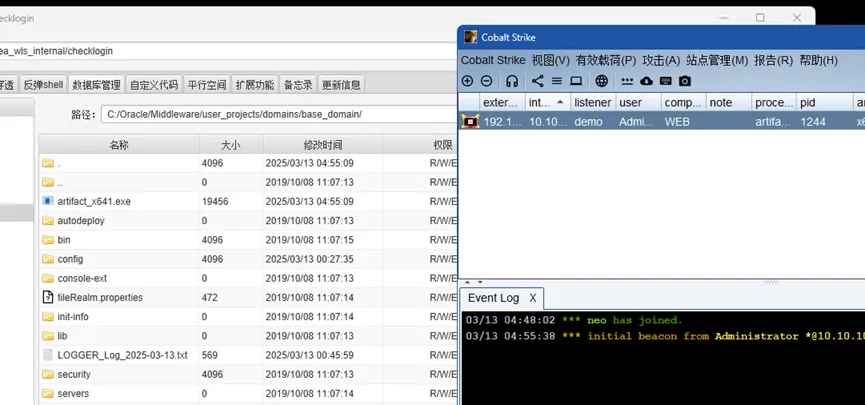Close the Event Log tab with X
This screenshot has width=865, height=405.
[533, 298]
